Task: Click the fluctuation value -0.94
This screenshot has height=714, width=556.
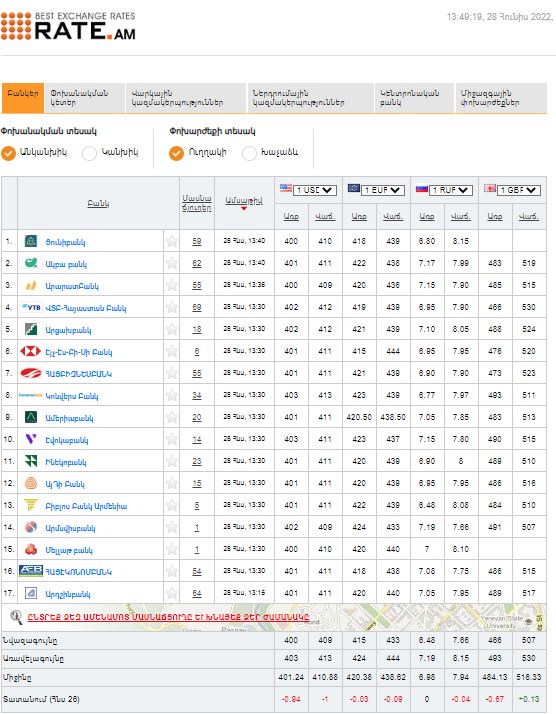Action: 291,699
